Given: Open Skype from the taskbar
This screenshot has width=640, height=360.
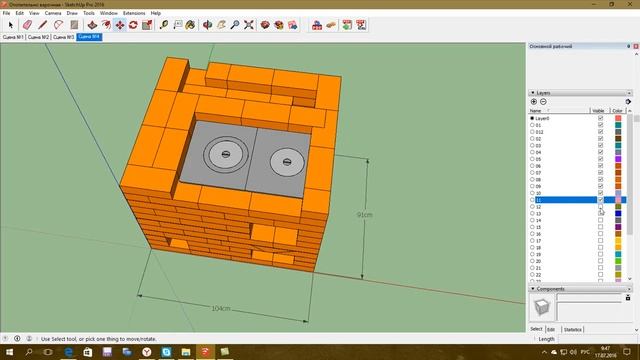Looking at the screenshot, I should pyautogui.click(x=166, y=352).
